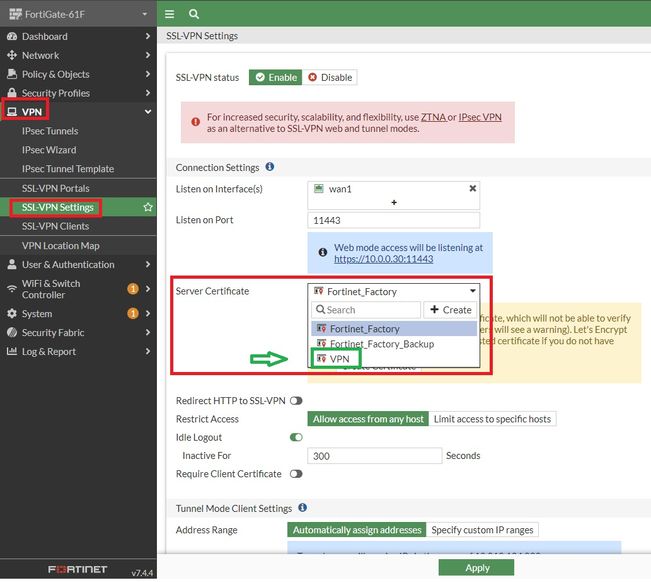This screenshot has height=582, width=651.
Task: Select Allow access from any host
Action: click(x=368, y=419)
